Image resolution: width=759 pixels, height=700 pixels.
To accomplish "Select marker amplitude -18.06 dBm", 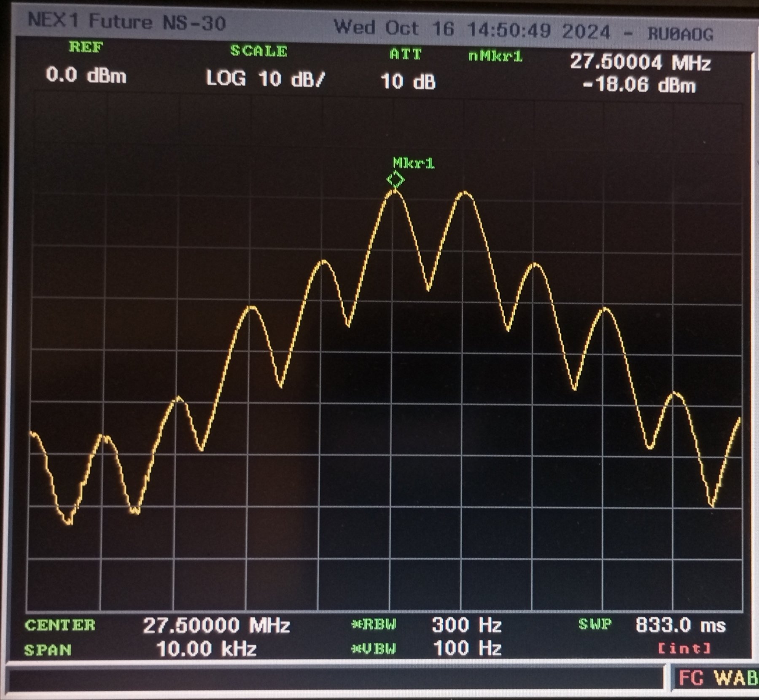I will click(639, 85).
